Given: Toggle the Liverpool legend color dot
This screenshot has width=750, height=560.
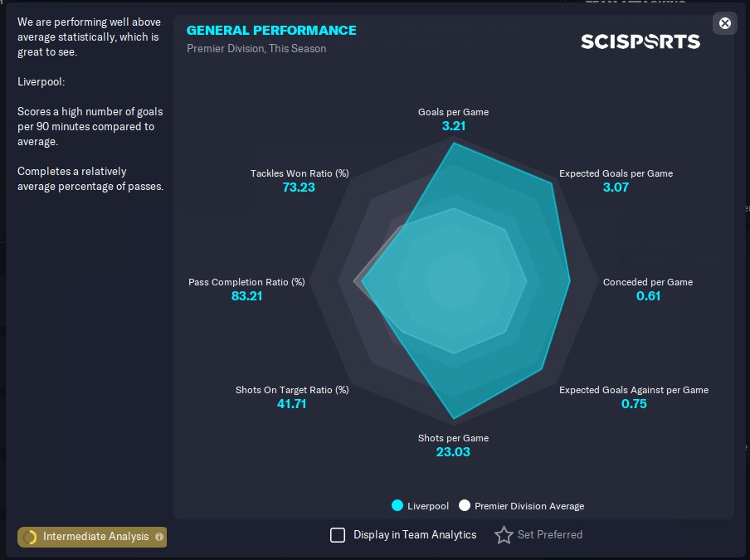Looking at the screenshot, I should click(x=397, y=505).
